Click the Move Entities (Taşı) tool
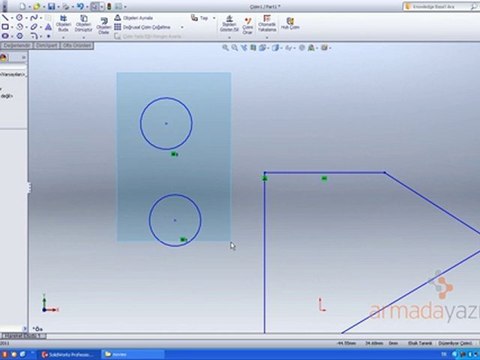Image resolution: width=480 pixels, height=360 pixels. pos(200,18)
